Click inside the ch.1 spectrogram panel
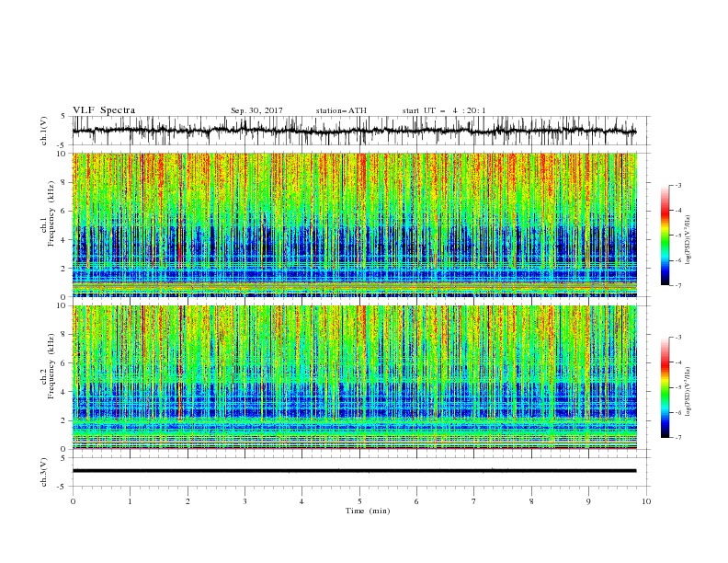Viewport: 728px width, 563px height. click(354, 224)
